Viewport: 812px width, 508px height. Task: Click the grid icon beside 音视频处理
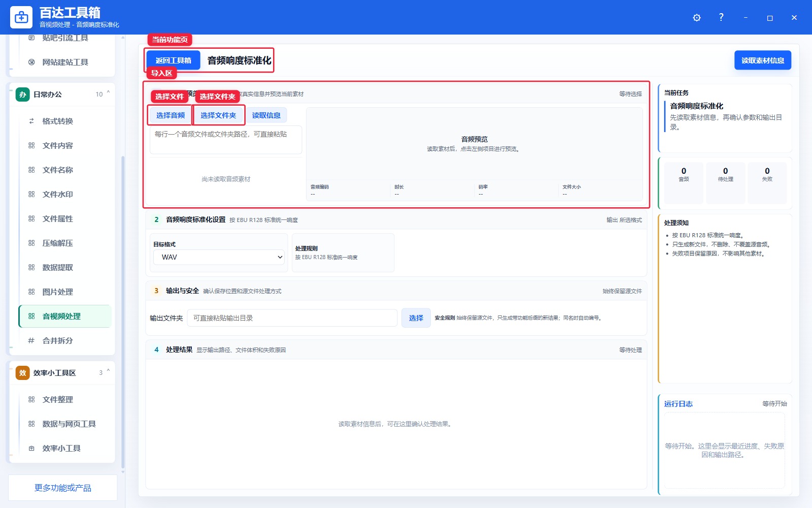pos(31,316)
